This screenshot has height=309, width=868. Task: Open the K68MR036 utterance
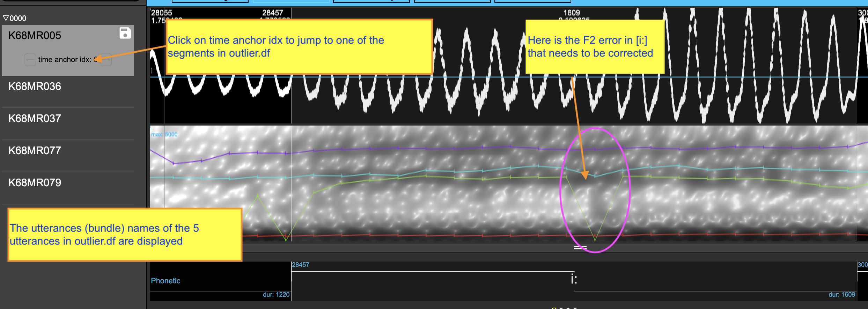35,86
